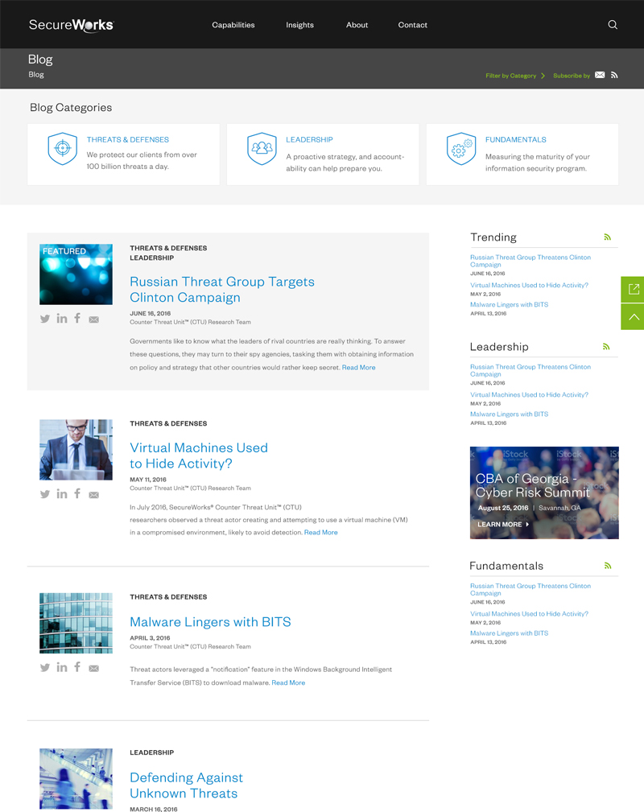
Task: Open the Featured post thumbnail
Action: tap(76, 274)
